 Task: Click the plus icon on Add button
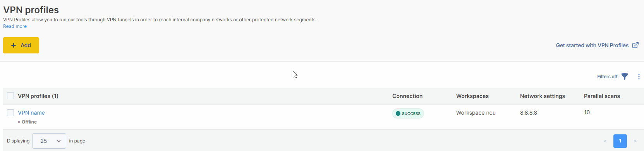tap(14, 45)
